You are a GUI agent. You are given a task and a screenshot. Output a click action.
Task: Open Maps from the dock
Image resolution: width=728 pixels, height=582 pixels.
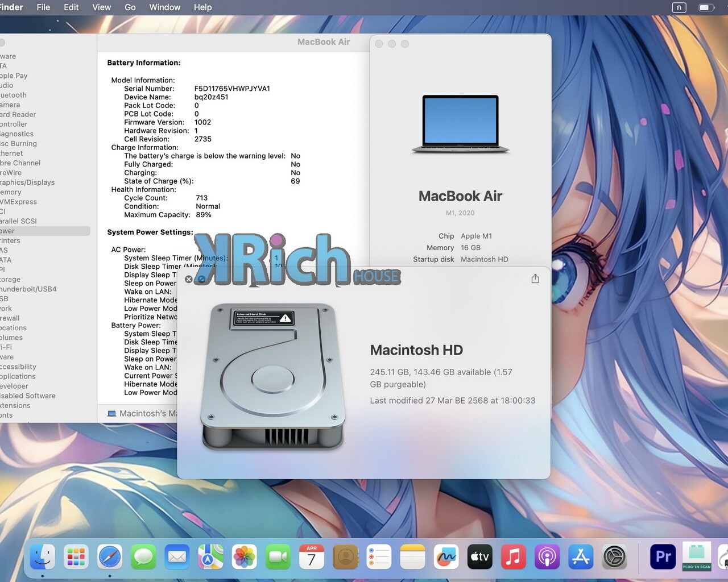pos(210,556)
